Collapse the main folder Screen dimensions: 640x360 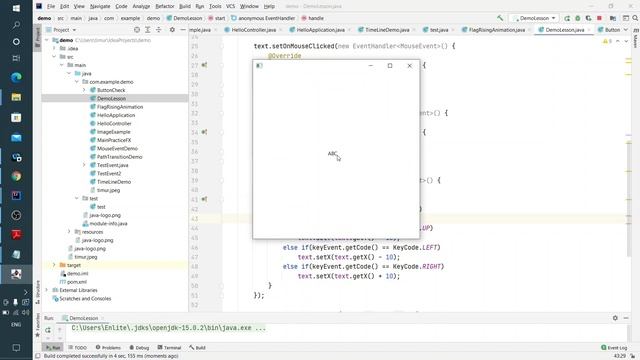(62, 65)
